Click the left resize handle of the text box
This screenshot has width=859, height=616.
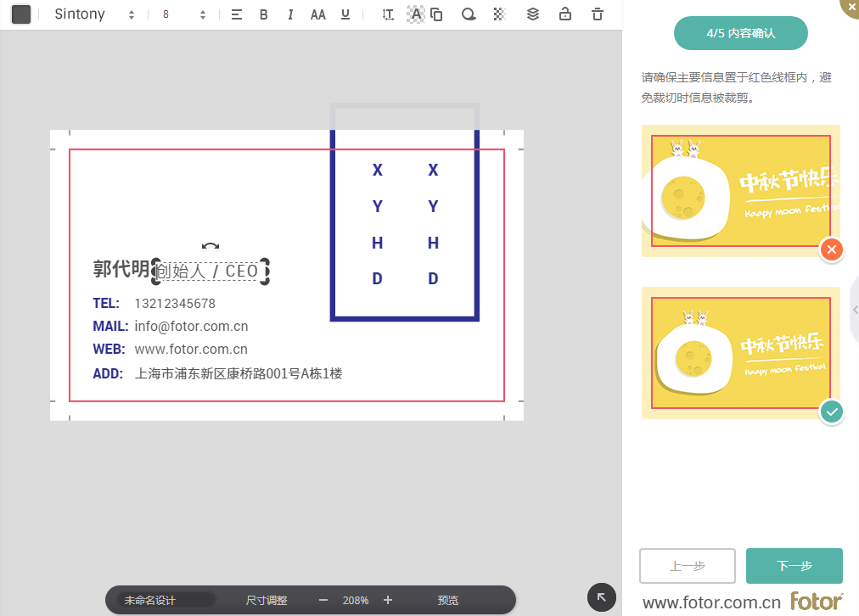154,271
